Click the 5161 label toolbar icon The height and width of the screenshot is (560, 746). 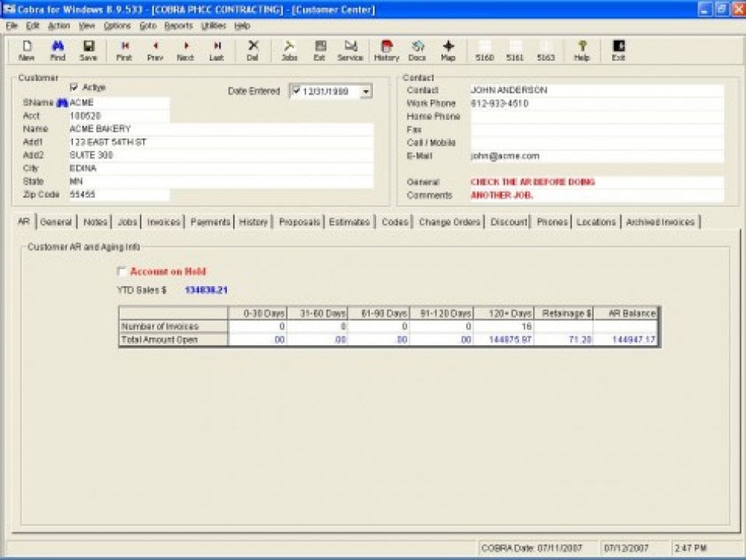[x=515, y=51]
